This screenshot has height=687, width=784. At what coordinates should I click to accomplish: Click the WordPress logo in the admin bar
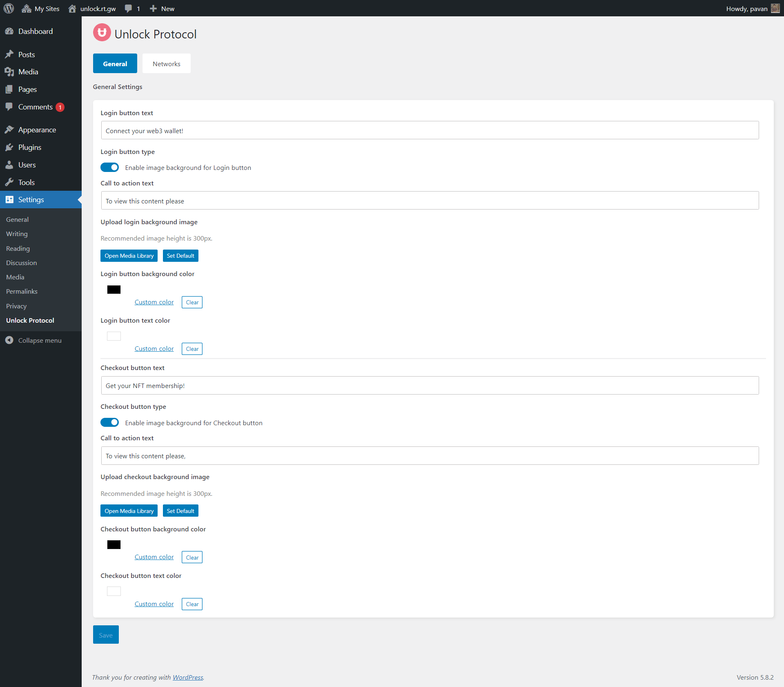(x=9, y=8)
